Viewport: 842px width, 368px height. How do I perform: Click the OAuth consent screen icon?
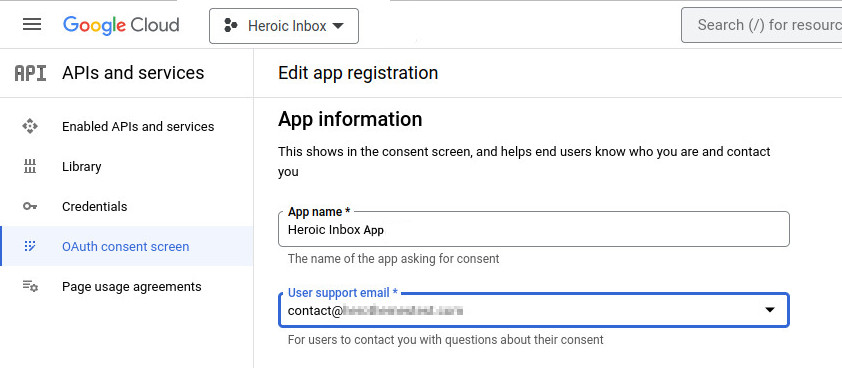pyautogui.click(x=30, y=247)
